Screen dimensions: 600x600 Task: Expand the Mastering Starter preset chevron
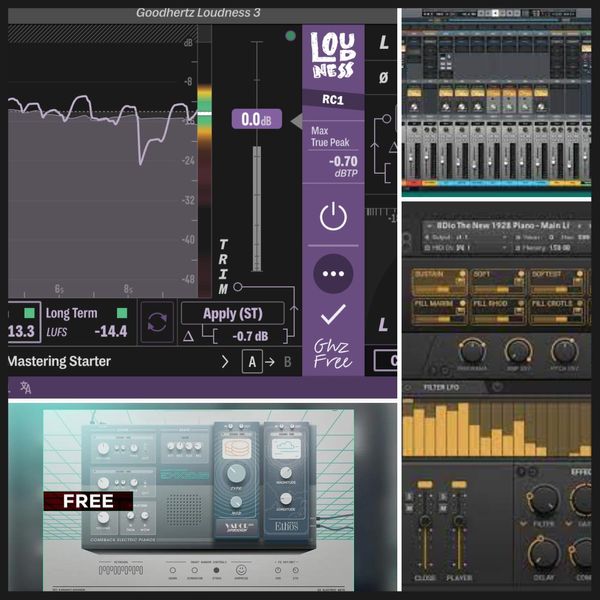[x=224, y=361]
